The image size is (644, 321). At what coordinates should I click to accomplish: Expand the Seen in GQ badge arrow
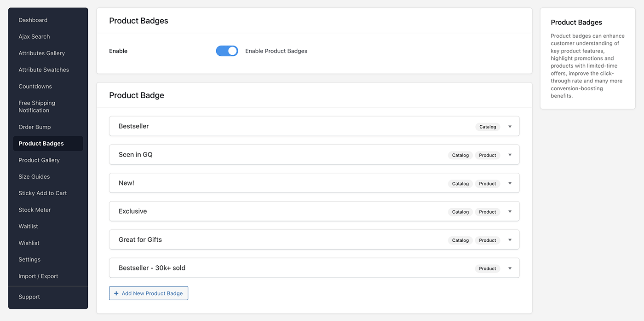click(510, 155)
